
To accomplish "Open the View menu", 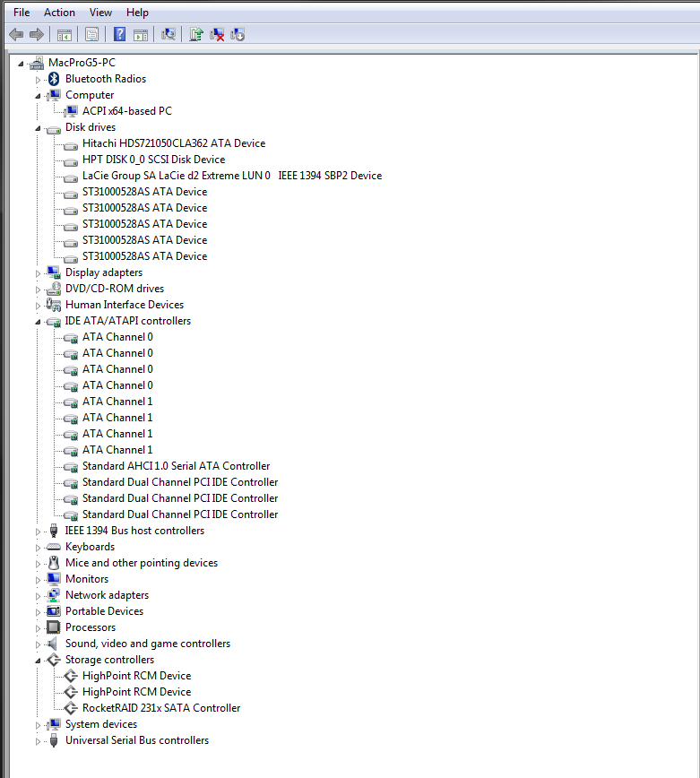I will coord(100,13).
